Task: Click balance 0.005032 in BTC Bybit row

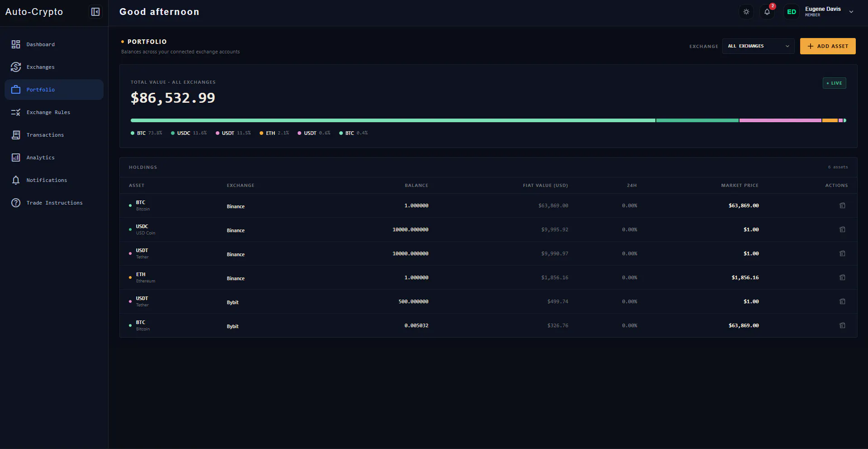Action: tap(416, 325)
